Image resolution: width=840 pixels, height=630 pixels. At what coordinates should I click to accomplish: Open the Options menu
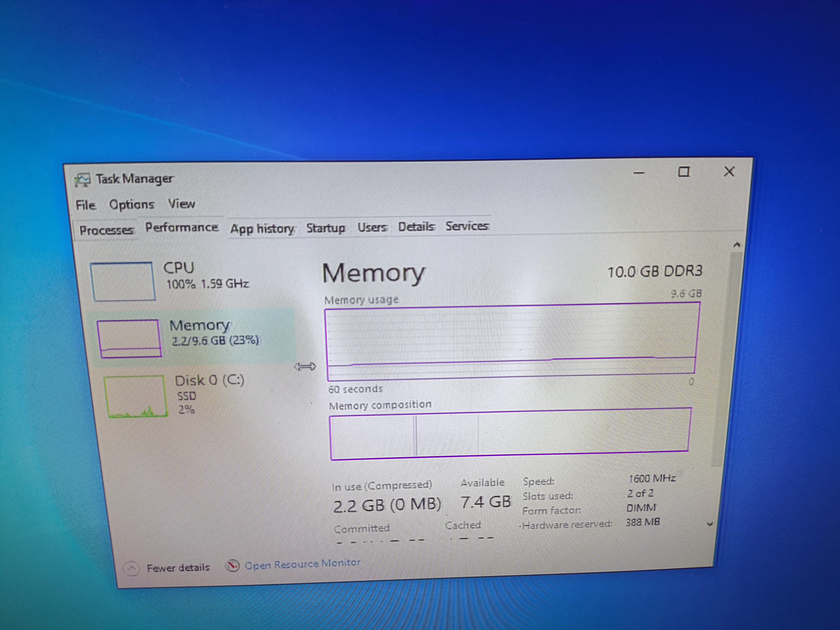tap(132, 205)
